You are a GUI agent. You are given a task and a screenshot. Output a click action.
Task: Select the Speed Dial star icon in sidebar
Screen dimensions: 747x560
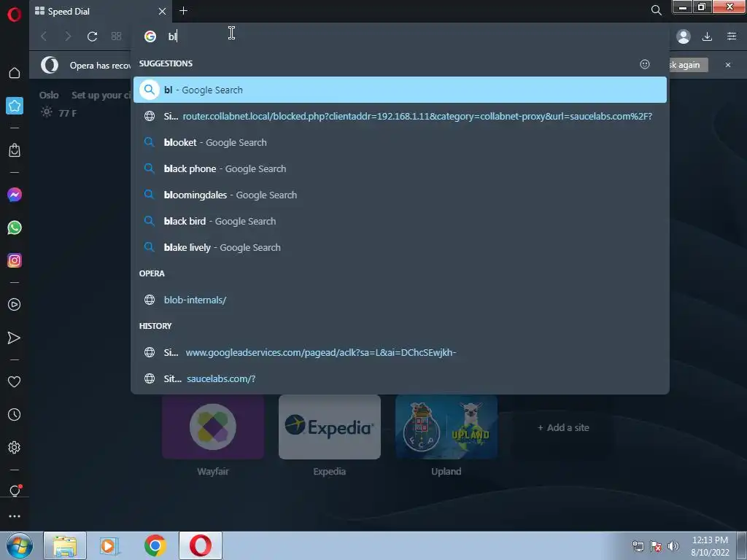pyautogui.click(x=15, y=106)
